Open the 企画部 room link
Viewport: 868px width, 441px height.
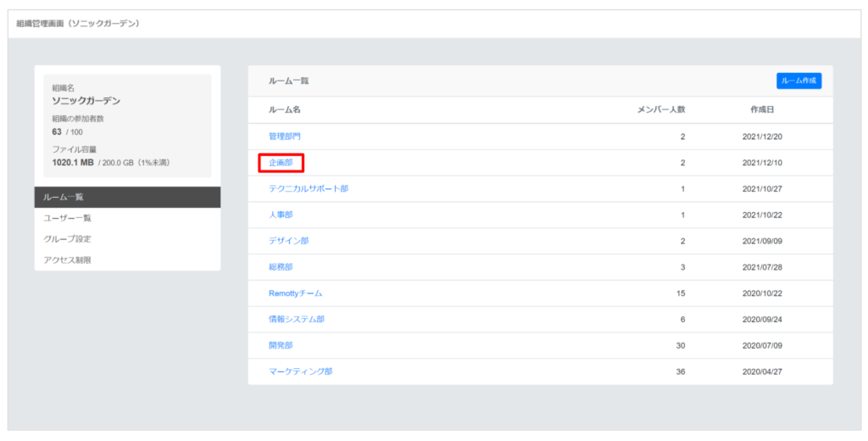pyautogui.click(x=281, y=163)
